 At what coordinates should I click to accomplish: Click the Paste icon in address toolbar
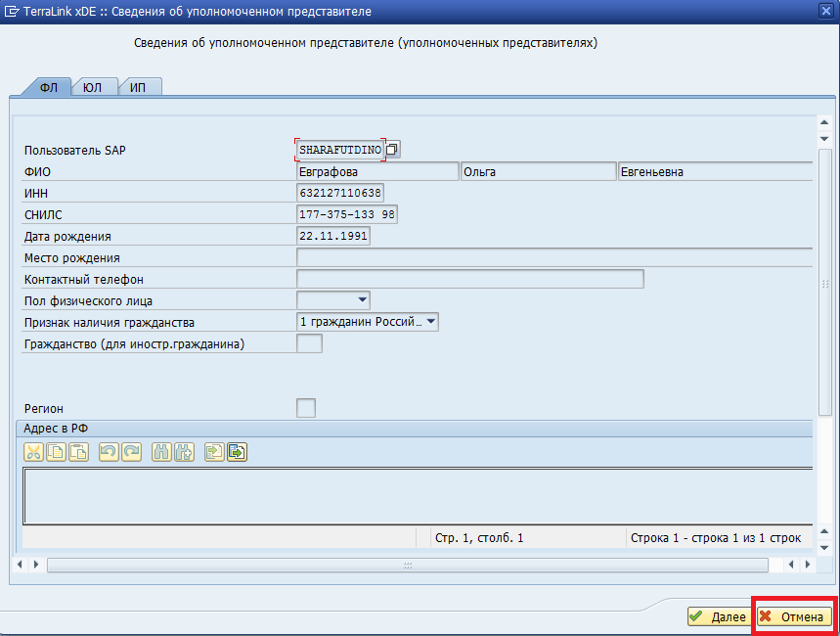[78, 451]
